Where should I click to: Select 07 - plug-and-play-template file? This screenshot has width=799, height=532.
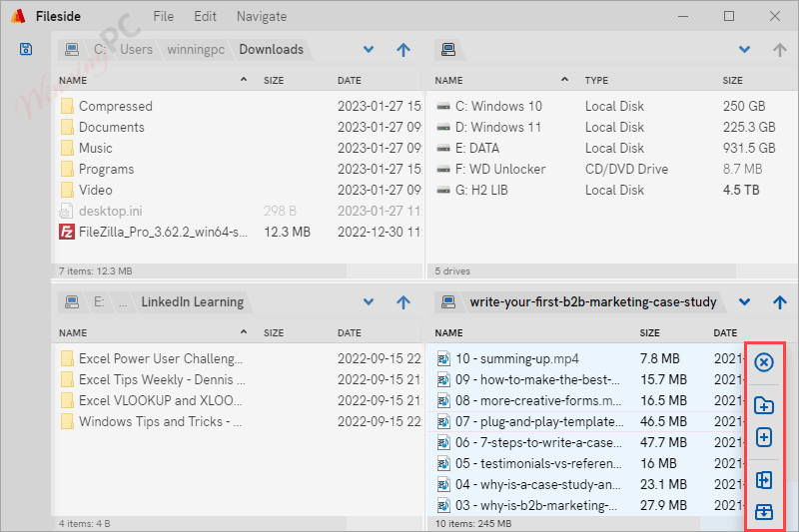coord(586,421)
